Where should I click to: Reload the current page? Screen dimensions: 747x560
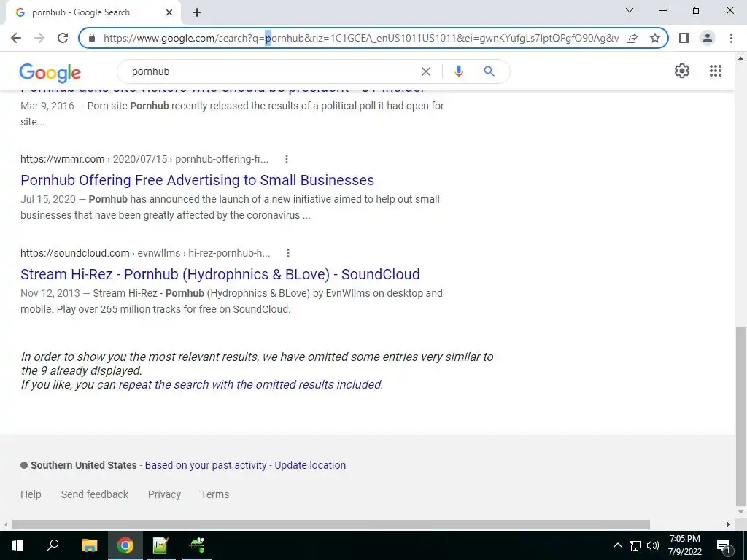pyautogui.click(x=63, y=38)
